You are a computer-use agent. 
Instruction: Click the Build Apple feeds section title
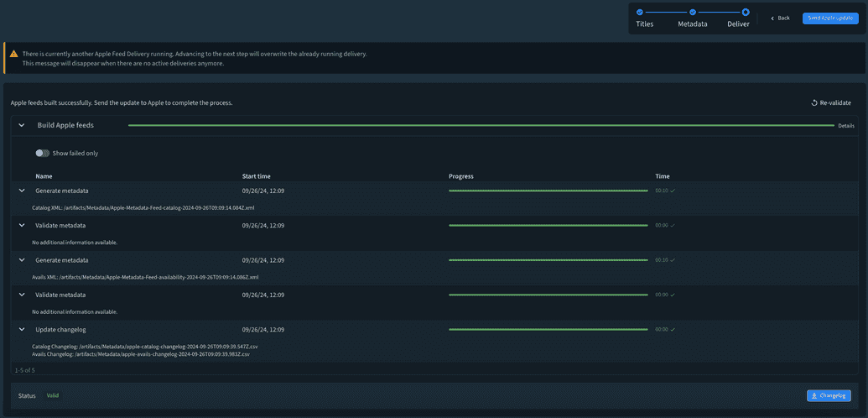point(65,125)
